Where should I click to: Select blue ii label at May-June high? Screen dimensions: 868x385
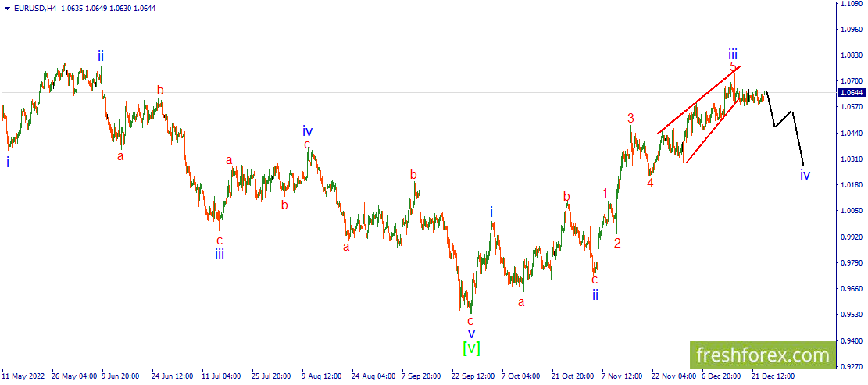[101, 55]
